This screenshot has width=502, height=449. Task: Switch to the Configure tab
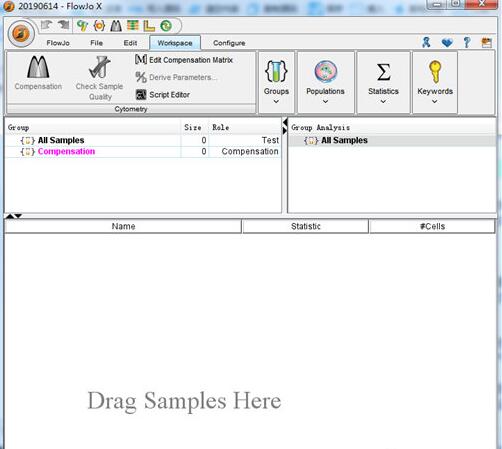click(229, 43)
